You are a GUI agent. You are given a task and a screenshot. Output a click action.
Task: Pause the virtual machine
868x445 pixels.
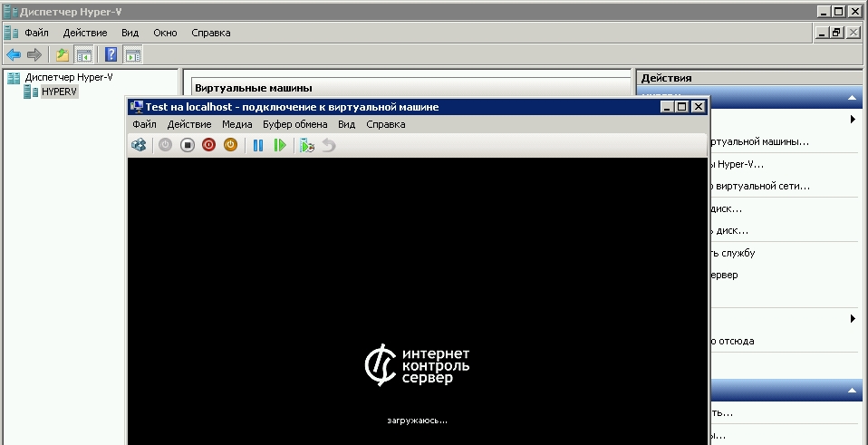pos(258,145)
